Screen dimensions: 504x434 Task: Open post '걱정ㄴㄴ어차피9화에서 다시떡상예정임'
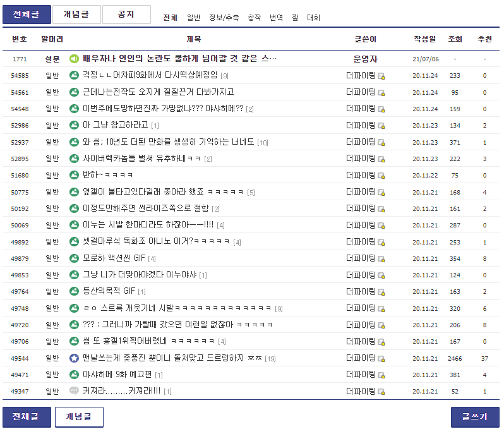click(150, 76)
